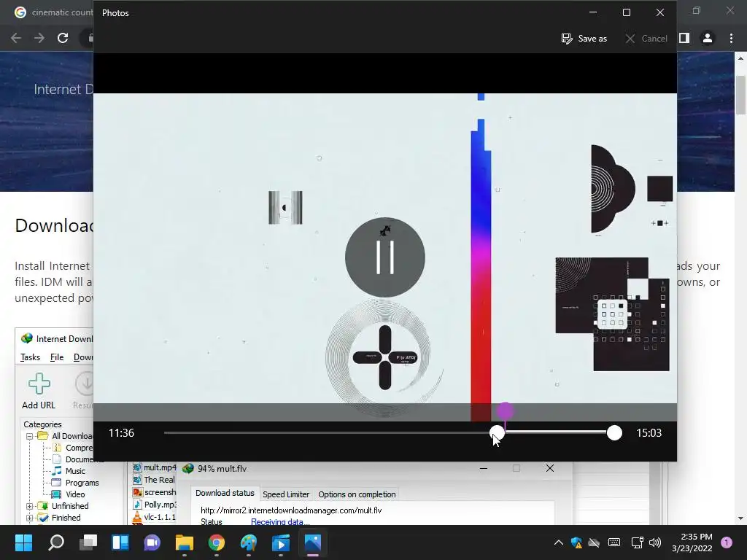Viewport: 747px width, 560px height.
Task: Click the trim start handle on timeline
Action: click(497, 433)
